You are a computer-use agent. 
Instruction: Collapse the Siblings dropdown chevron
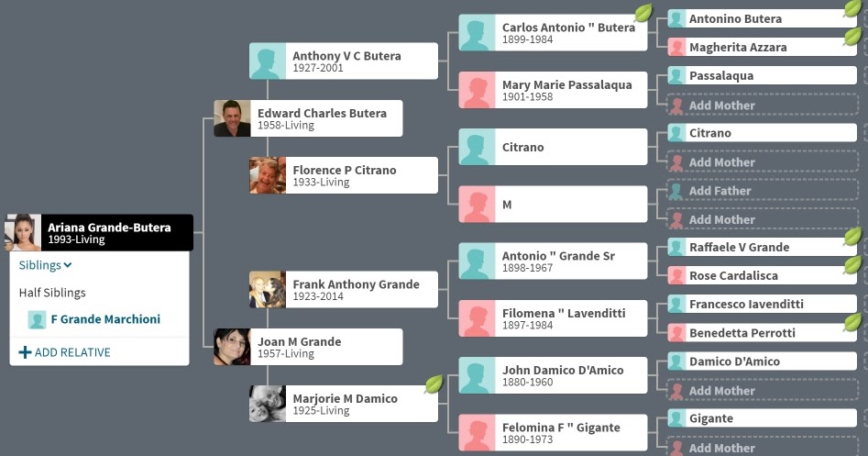68,265
